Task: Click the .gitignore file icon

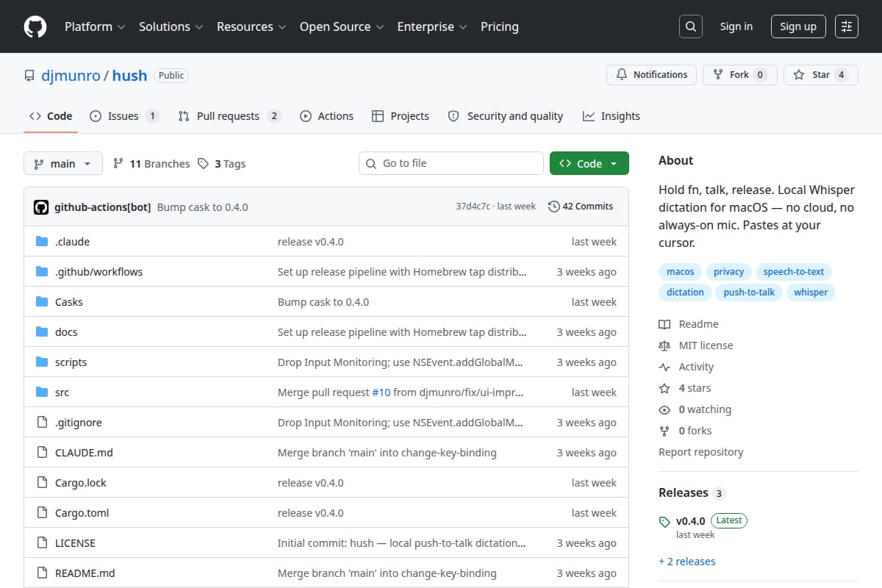Action: point(42,423)
